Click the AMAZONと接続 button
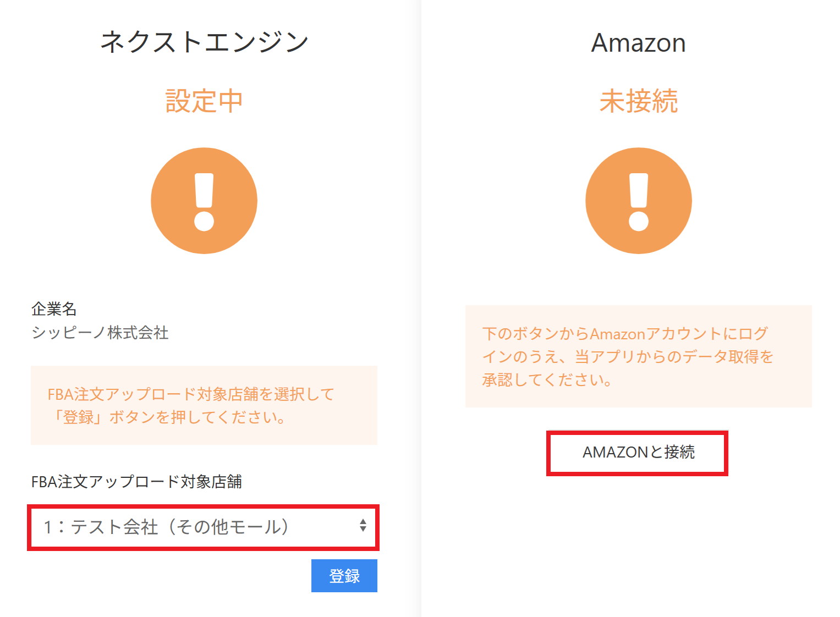Image resolution: width=840 pixels, height=617 pixels. 638,453
